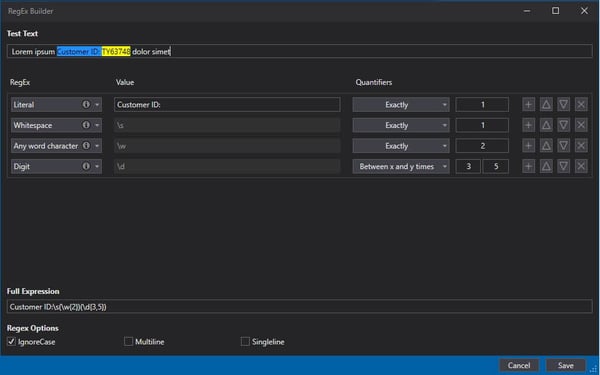The width and height of the screenshot is (600, 375).
Task: Open the Whitespace regex type dropdown
Action: pos(97,126)
